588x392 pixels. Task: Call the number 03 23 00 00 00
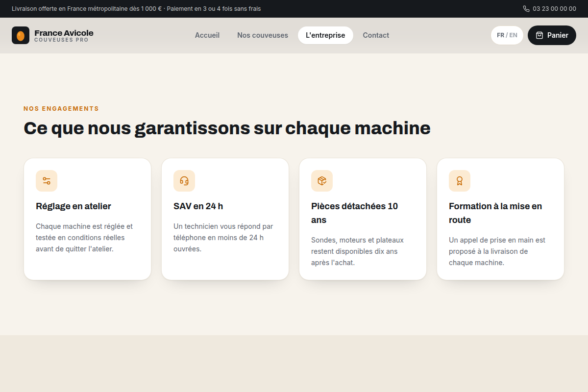click(x=554, y=9)
